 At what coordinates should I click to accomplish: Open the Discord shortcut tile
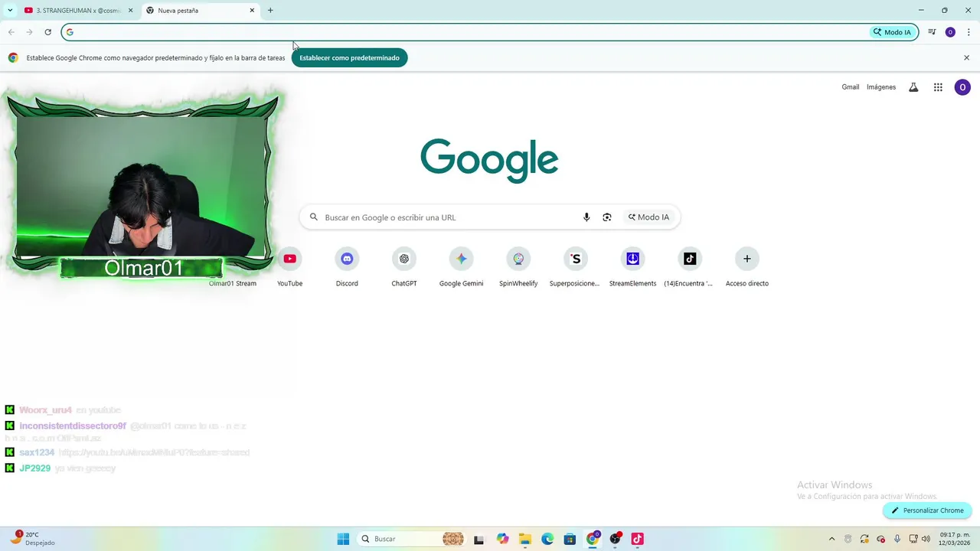click(347, 267)
